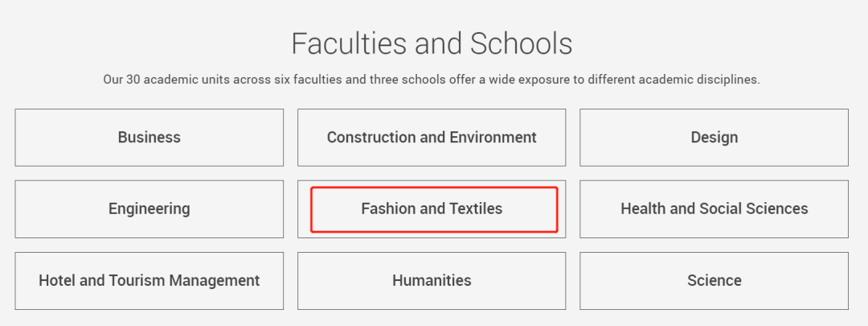Viewport: 868px width, 326px height.
Task: Follow the Science link text
Action: pos(714,281)
